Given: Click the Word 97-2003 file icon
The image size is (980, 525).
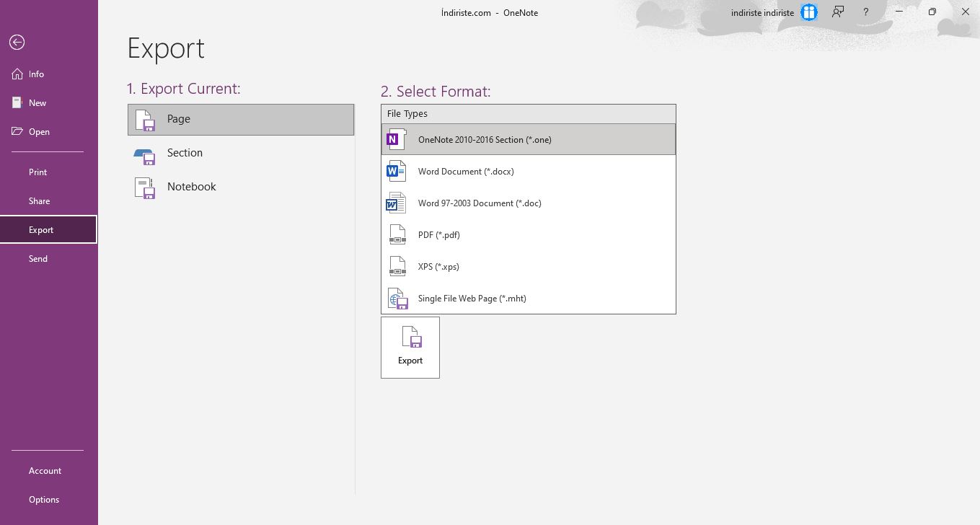Looking at the screenshot, I should (396, 203).
